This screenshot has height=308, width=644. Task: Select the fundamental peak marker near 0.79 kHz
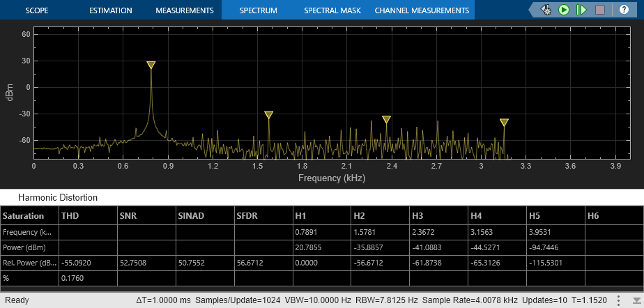151,65
